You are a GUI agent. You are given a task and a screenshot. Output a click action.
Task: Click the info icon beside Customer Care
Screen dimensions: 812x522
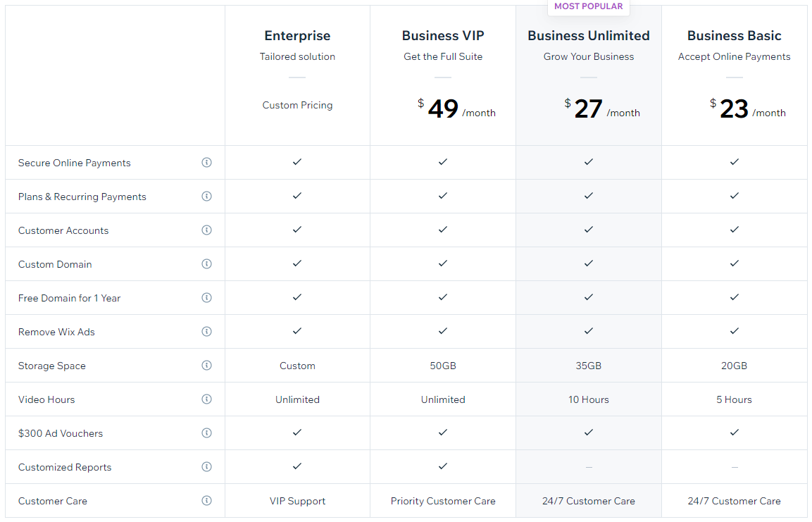point(206,500)
